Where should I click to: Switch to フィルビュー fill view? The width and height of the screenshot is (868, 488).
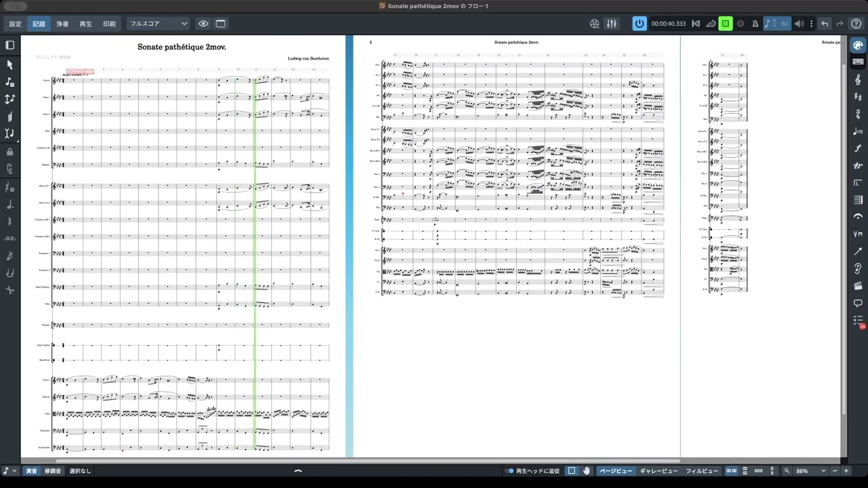pos(702,471)
